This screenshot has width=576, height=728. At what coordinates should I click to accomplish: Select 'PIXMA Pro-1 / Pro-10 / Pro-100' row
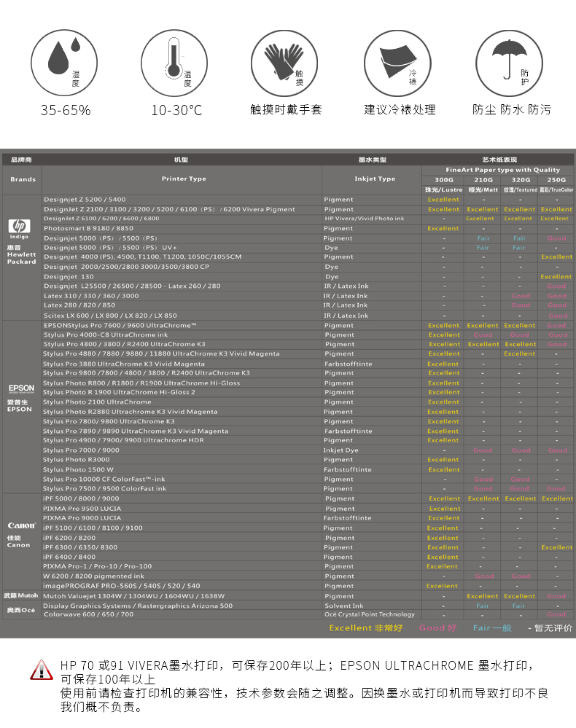[289, 566]
